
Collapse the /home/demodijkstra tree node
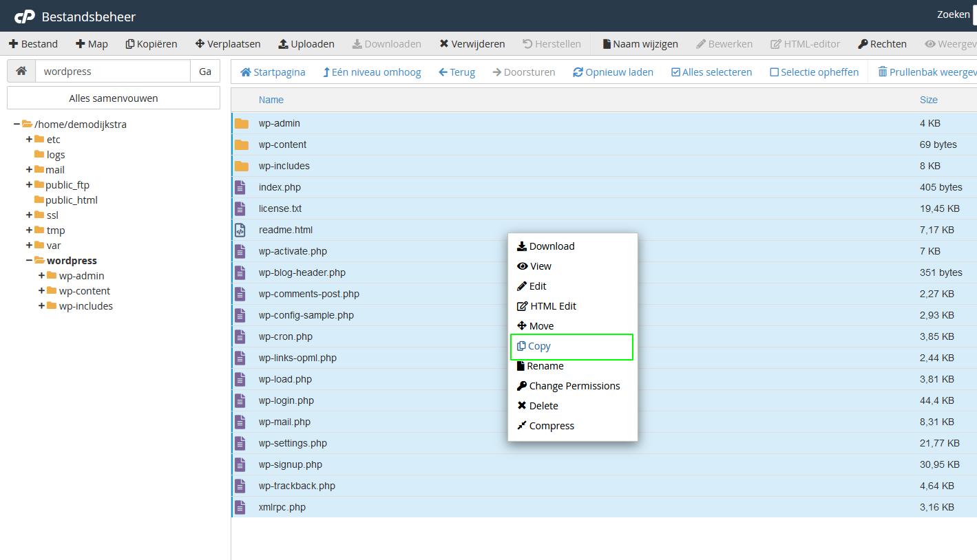(17, 125)
